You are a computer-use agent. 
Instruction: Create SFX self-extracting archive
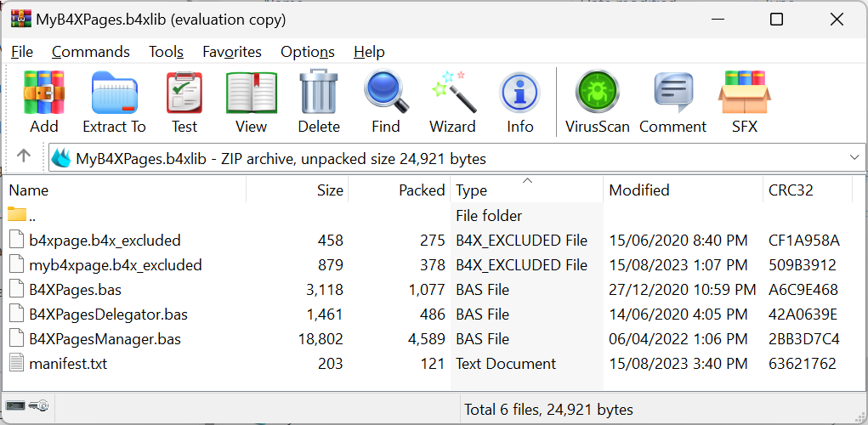(744, 102)
